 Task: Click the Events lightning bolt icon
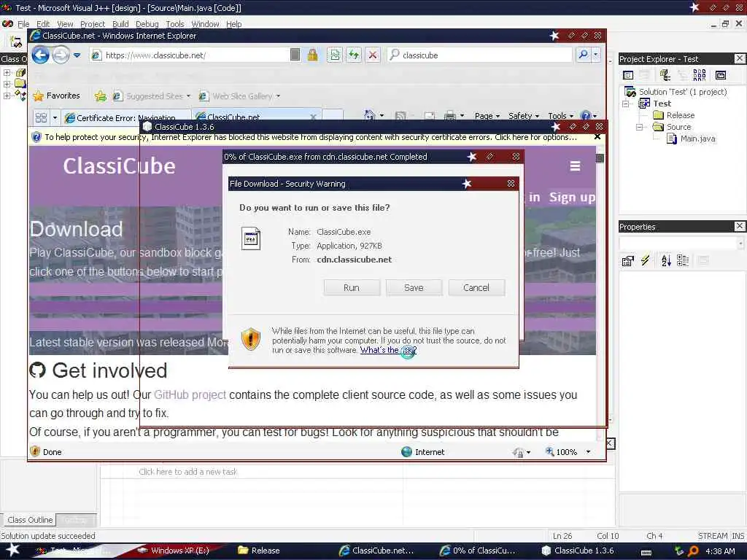(645, 260)
